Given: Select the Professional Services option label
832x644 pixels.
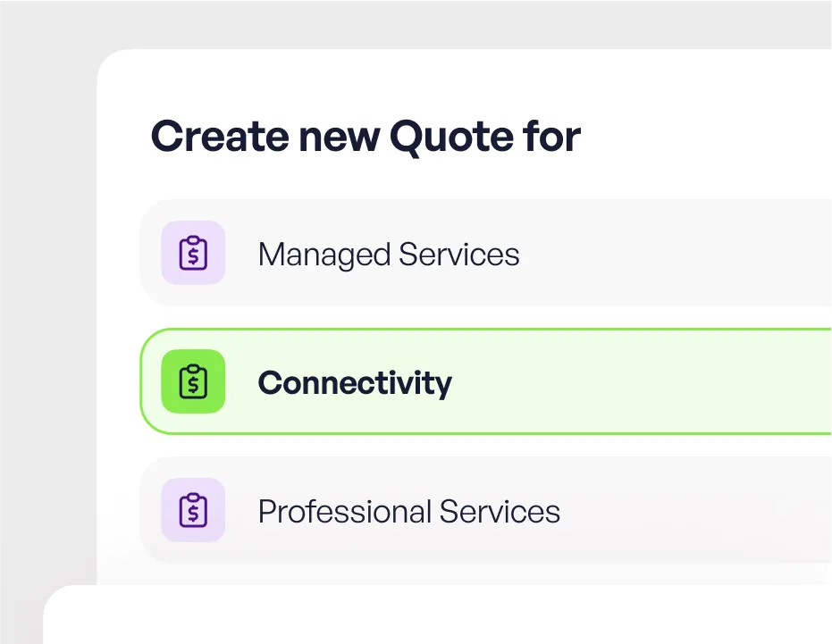Looking at the screenshot, I should [408, 512].
